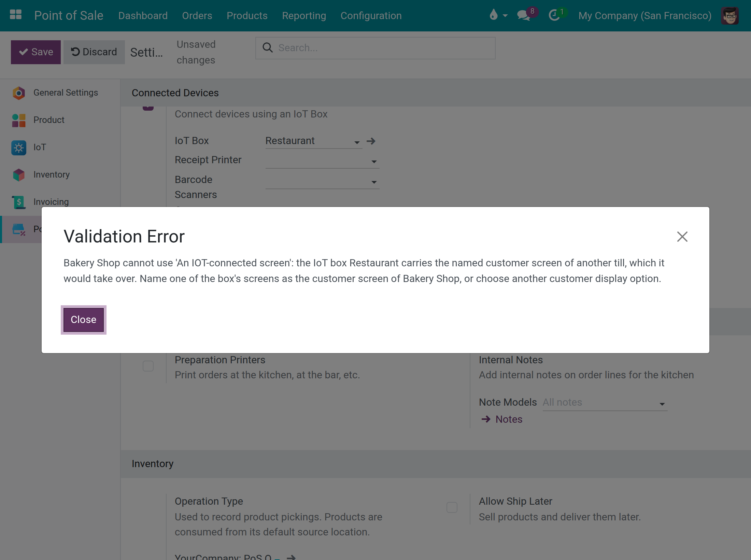Open the Products menu
751x560 pixels.
coord(247,16)
